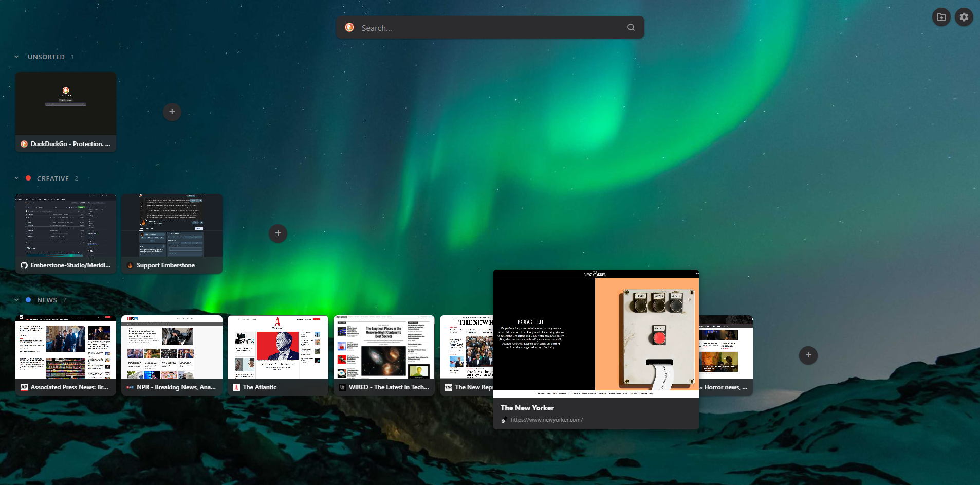Open WIRED - The Latest in Tech title
The width and height of the screenshot is (980, 485).
(x=389, y=387)
